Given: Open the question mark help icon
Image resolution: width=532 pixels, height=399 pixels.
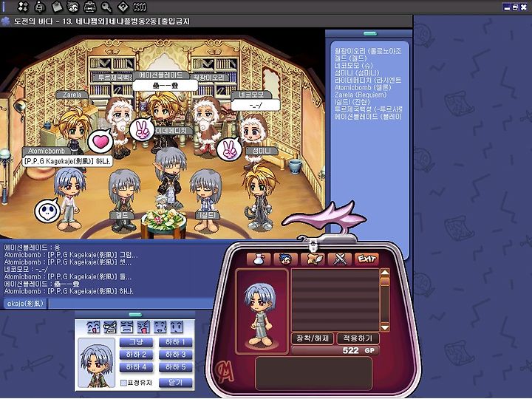Looking at the screenshot, I should point(123,7).
